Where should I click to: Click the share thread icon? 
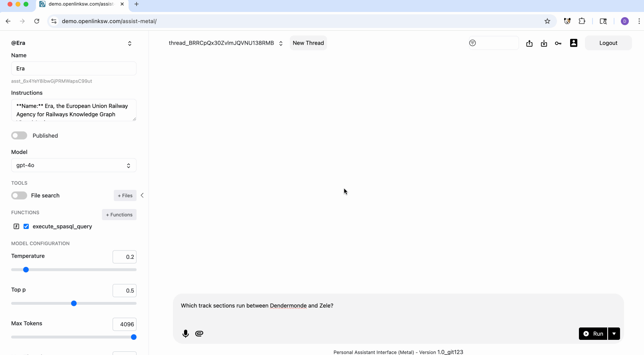(529, 43)
